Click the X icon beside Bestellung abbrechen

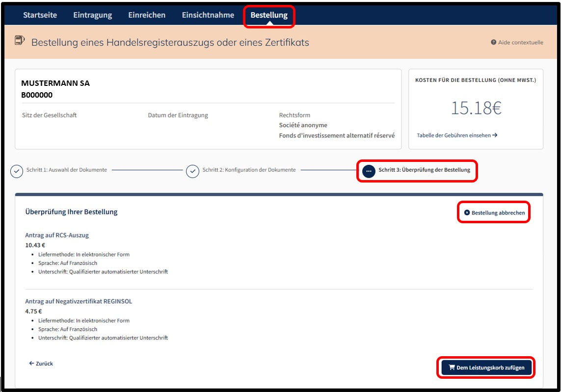coord(467,212)
